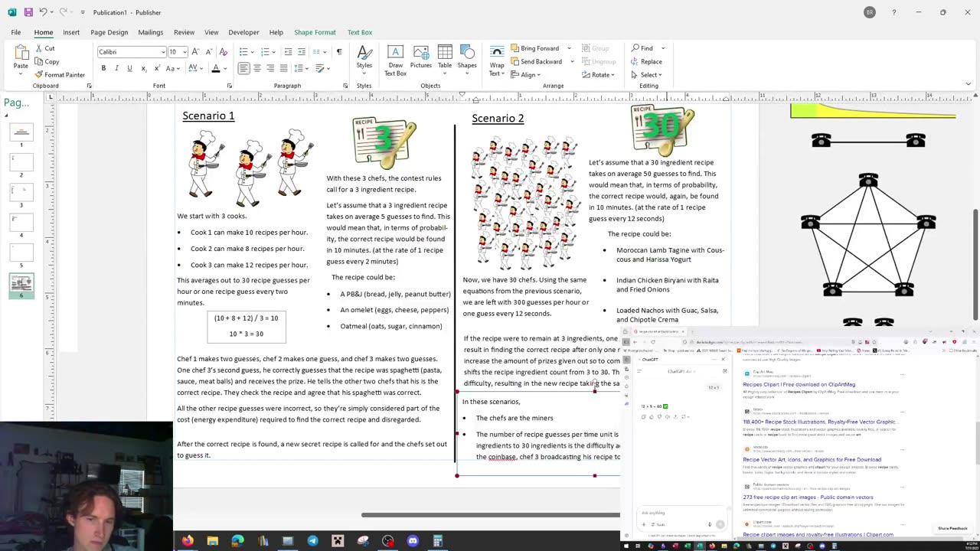Open Recipe Vector Art link in browser
The width and height of the screenshot is (980, 551).
[812, 460]
